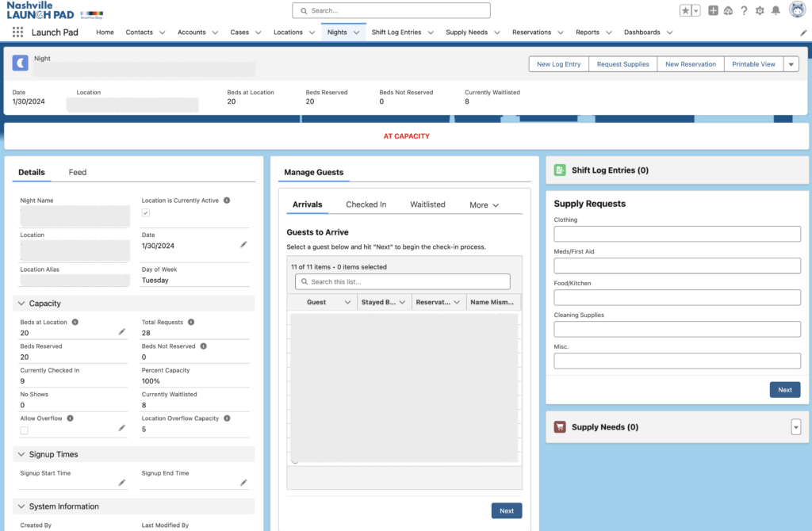Viewport: 812px width, 531px height.
Task: Click the global Search field
Action: tap(391, 10)
